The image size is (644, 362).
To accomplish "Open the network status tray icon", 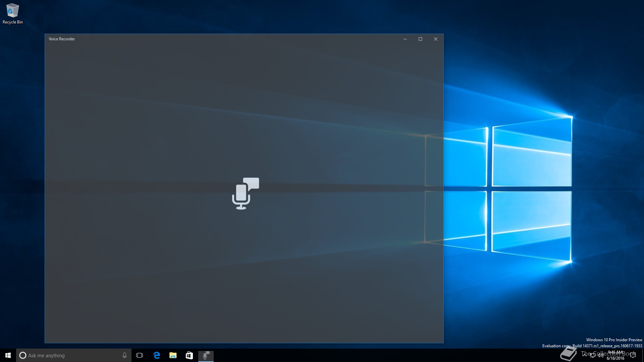I will point(593,355).
